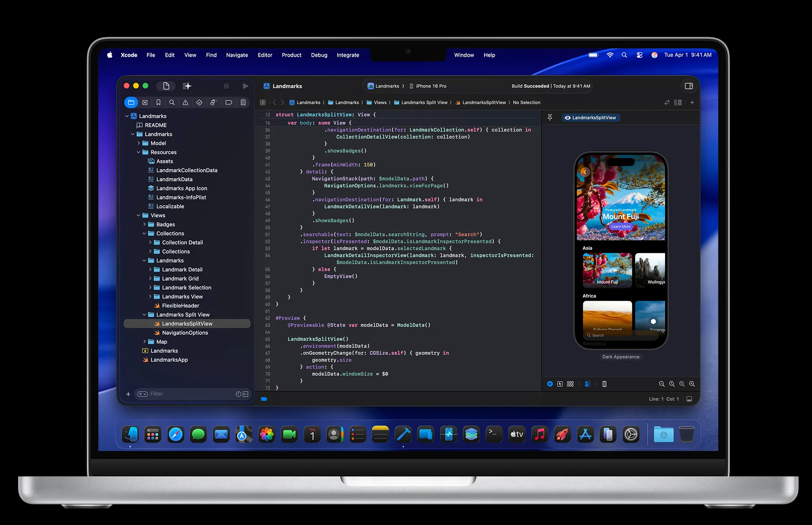812x525 pixels.
Task: Open the Navigate menu
Action: [x=237, y=55]
